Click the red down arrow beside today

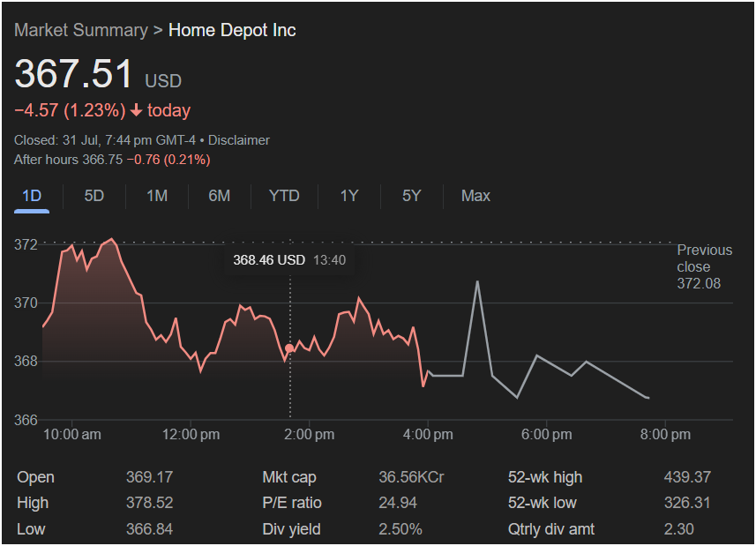136,111
